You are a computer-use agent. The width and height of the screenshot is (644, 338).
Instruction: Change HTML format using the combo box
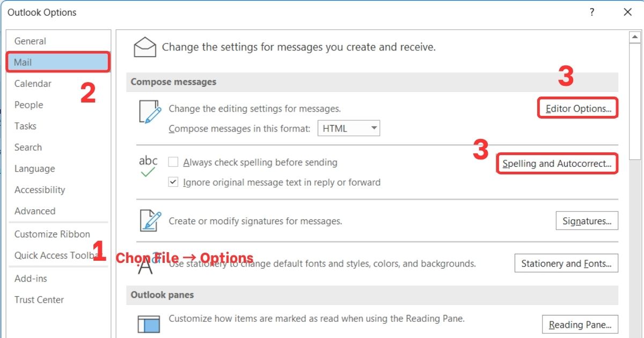click(x=349, y=128)
